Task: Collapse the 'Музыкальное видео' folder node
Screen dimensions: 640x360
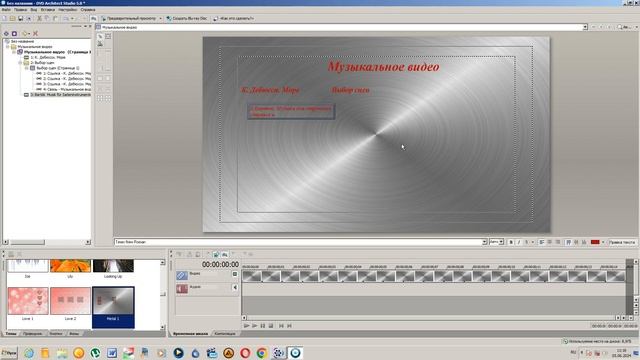Action: tap(8, 47)
